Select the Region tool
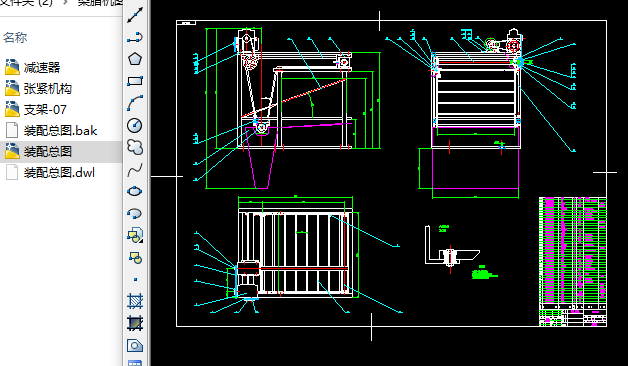This screenshot has height=366, width=628. pos(135,345)
